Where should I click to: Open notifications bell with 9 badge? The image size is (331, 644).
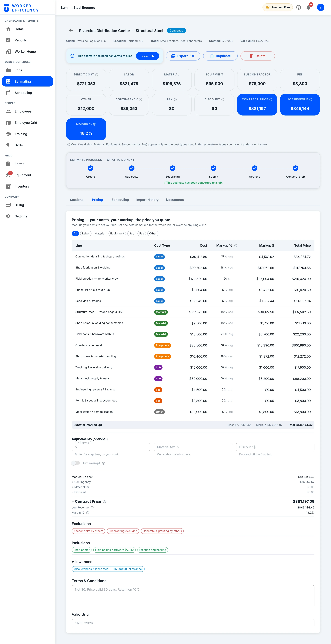[x=308, y=7]
